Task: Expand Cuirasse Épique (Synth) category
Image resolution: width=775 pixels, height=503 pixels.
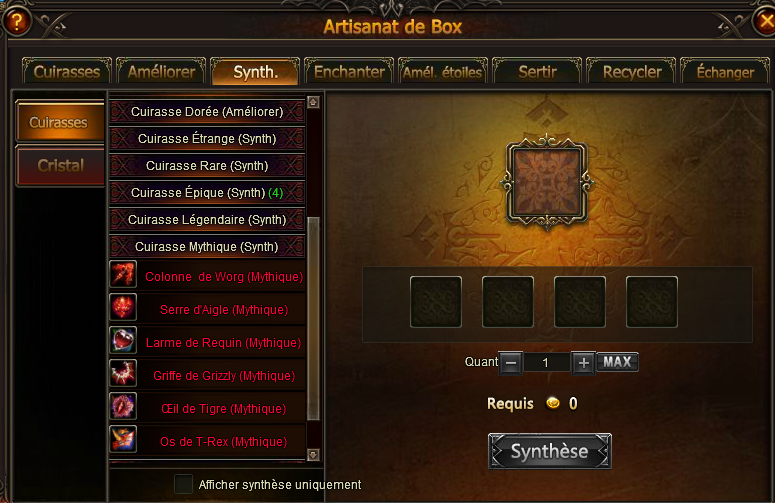Action: click(207, 193)
